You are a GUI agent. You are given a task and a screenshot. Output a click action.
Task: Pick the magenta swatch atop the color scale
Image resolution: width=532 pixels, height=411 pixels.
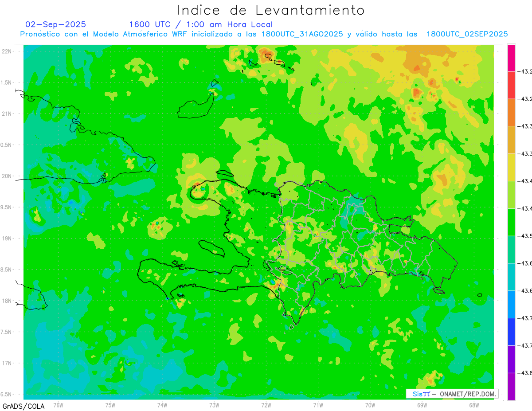511,58
